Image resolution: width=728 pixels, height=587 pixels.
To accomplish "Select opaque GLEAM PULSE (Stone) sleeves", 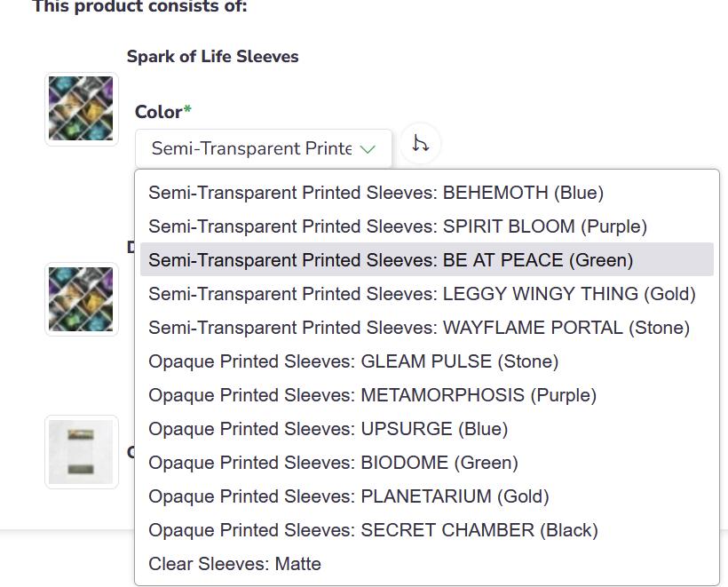I will tap(352, 361).
